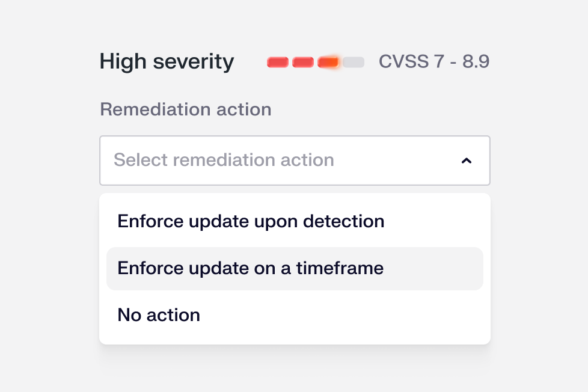The width and height of the screenshot is (588, 392).
Task: Select "Enforce update upon detection" option
Action: click(251, 221)
